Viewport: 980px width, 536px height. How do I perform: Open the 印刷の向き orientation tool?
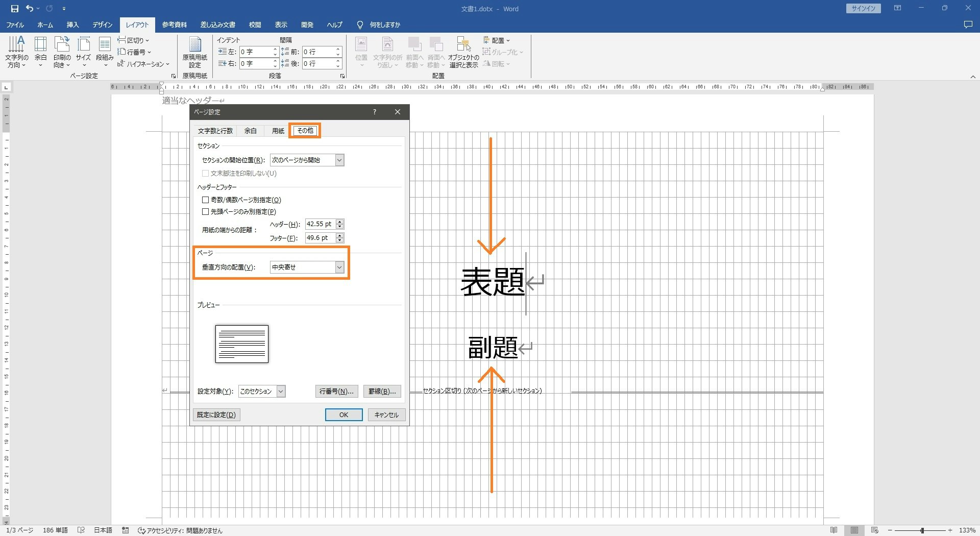(62, 52)
